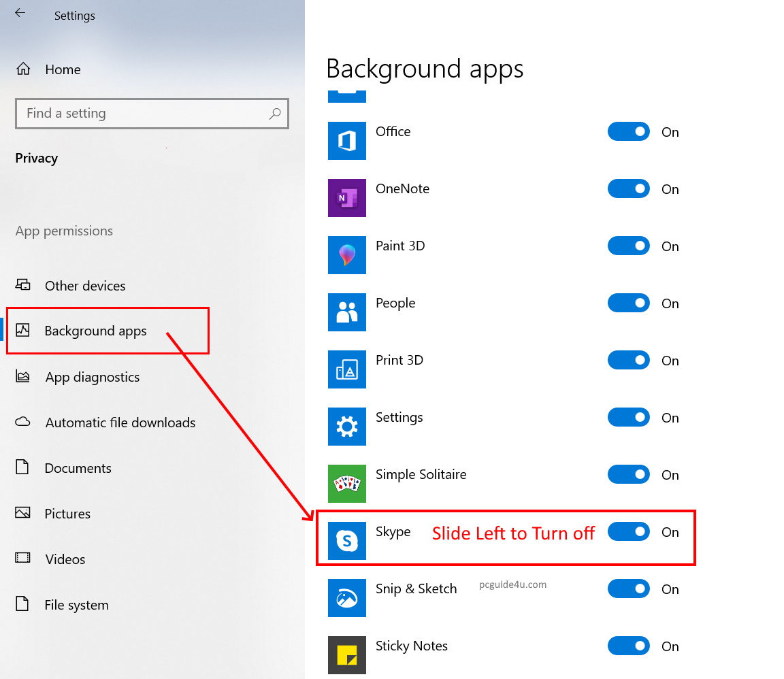784x679 pixels.
Task: Click the Skype app icon
Action: [x=346, y=541]
